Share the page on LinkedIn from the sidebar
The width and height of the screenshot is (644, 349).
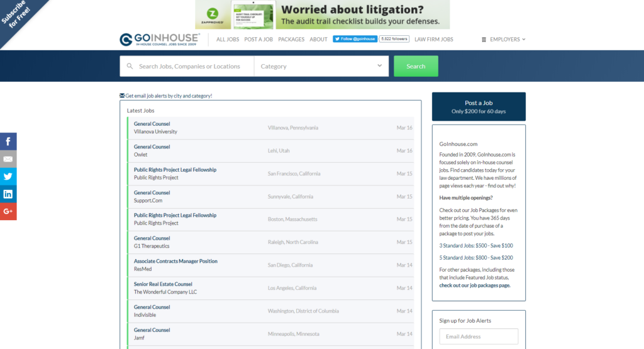pyautogui.click(x=8, y=194)
